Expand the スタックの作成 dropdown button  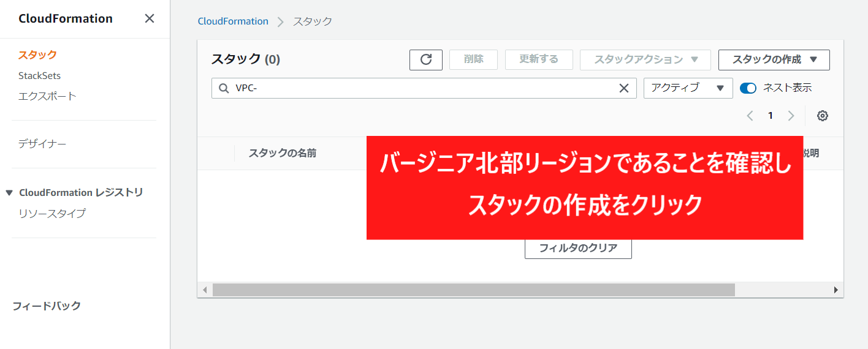(774, 60)
